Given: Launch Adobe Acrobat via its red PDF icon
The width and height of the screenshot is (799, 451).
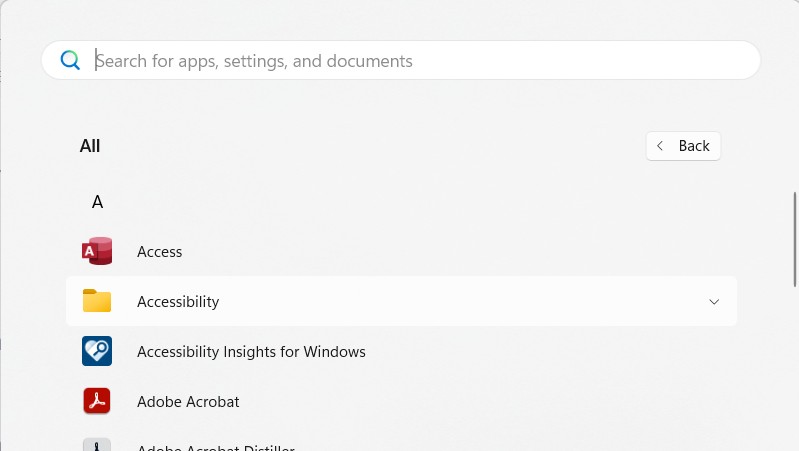Looking at the screenshot, I should 97,401.
